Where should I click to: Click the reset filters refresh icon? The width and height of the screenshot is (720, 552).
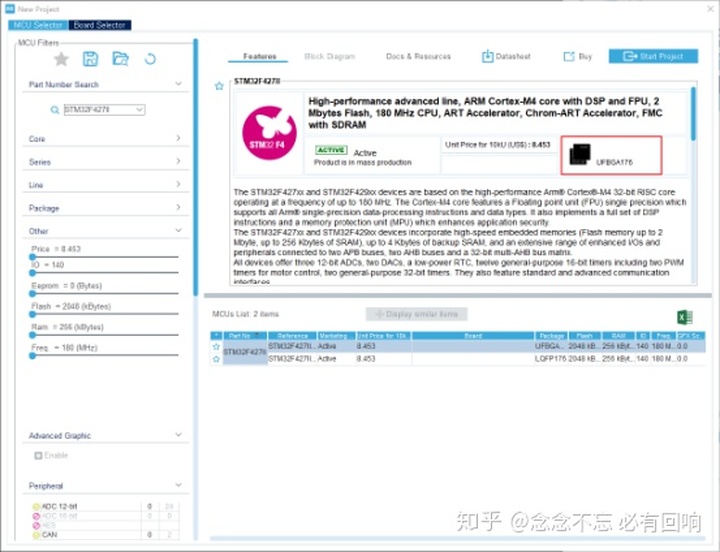click(150, 59)
